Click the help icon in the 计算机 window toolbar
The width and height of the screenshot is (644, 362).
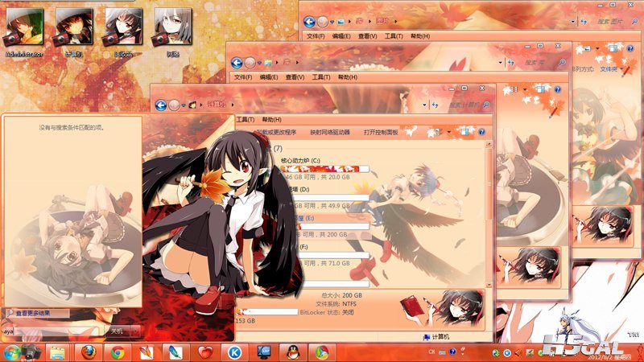481,133
